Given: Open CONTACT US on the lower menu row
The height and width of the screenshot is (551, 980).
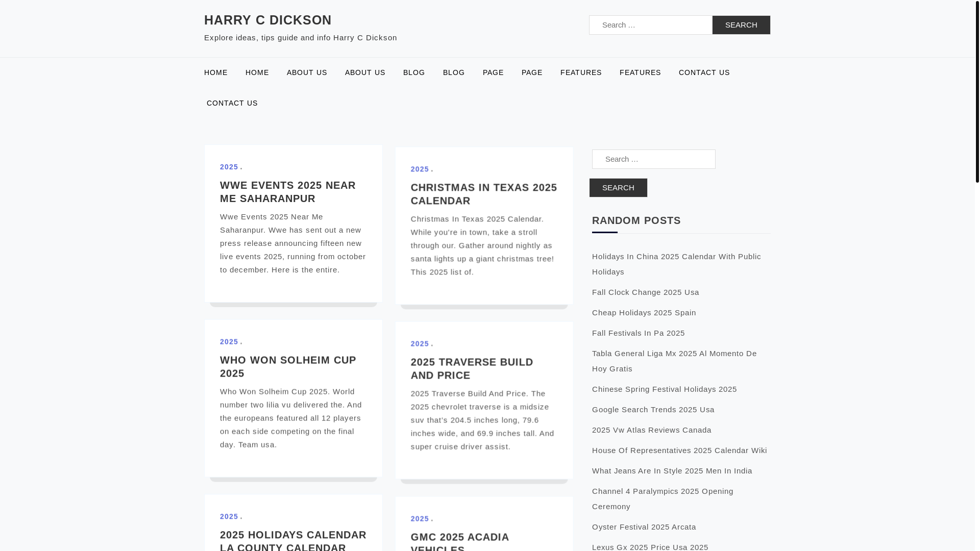Looking at the screenshot, I should coord(232,103).
